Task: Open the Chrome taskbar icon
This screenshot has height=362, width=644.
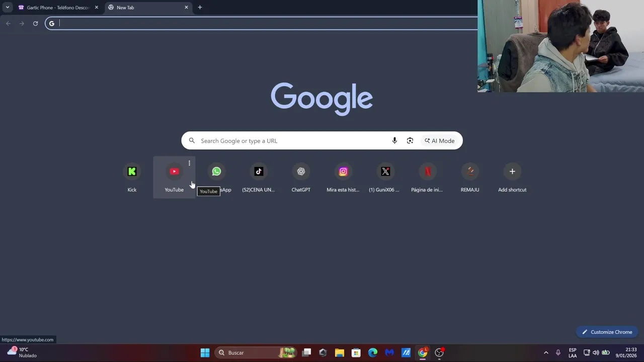Action: tap(423, 352)
